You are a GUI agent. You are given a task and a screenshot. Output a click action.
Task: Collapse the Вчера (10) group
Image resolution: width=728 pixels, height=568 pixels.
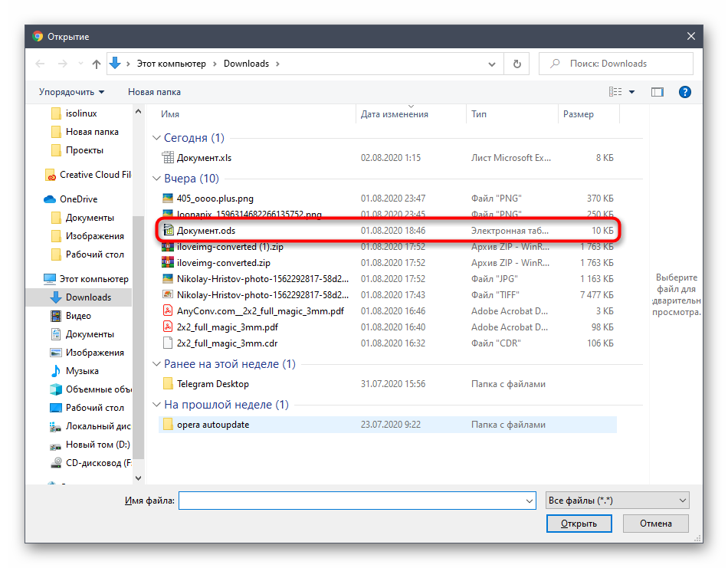(x=156, y=179)
